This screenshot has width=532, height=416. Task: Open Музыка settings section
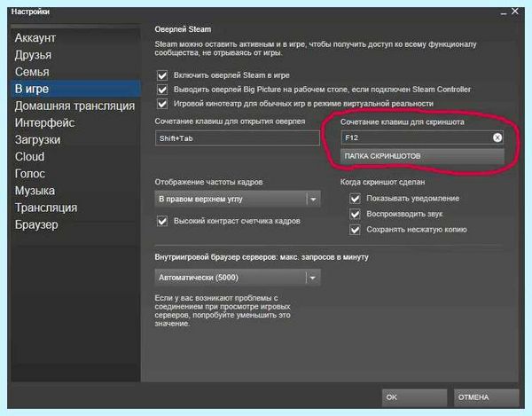click(75, 191)
